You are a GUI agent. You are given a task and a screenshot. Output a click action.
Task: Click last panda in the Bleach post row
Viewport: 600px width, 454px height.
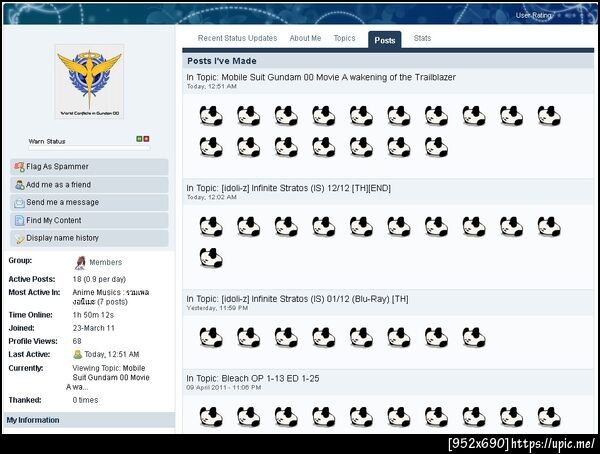point(549,417)
